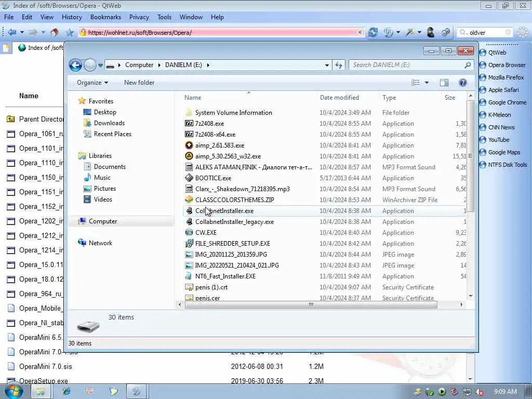Open the Explorer help icon

pyautogui.click(x=462, y=83)
